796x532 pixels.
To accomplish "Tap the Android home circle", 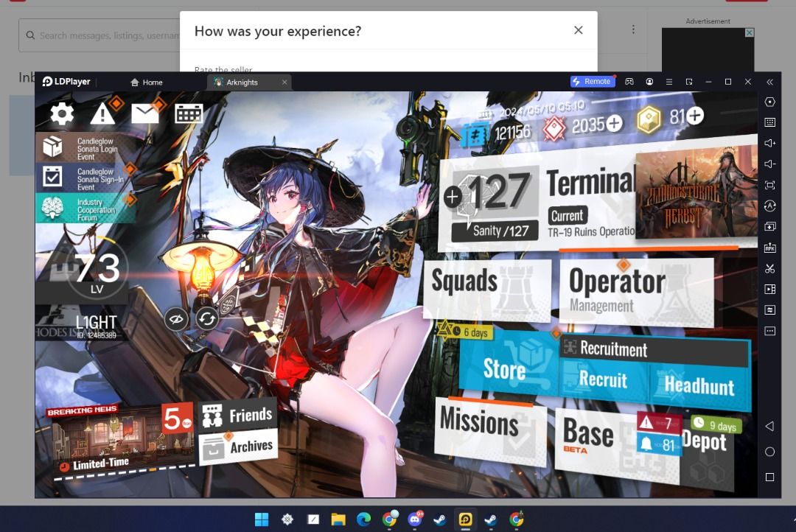I will (769, 452).
